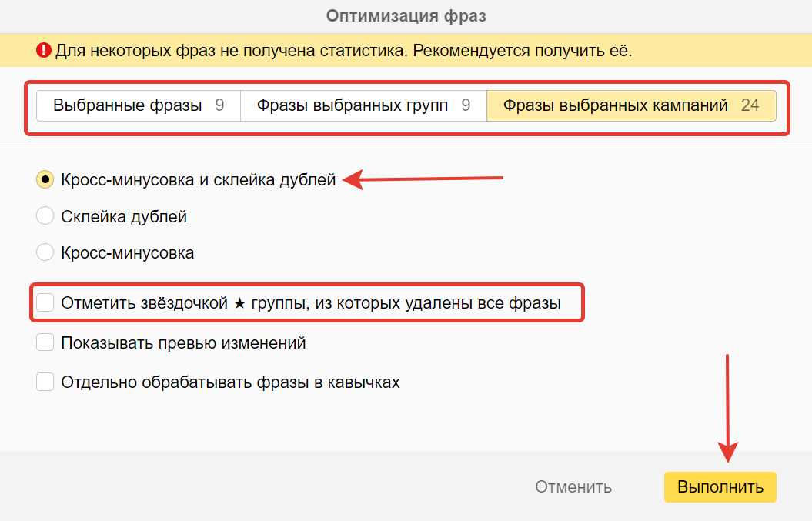The width and height of the screenshot is (812, 521).
Task: Select 'Кросс-минусовка и склейка дублей' radio button
Action: point(45,180)
